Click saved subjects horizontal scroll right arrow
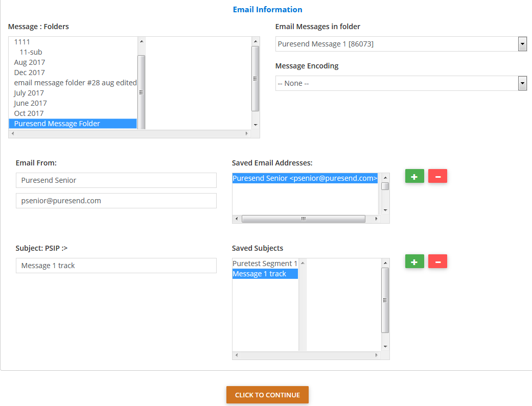 pos(376,355)
